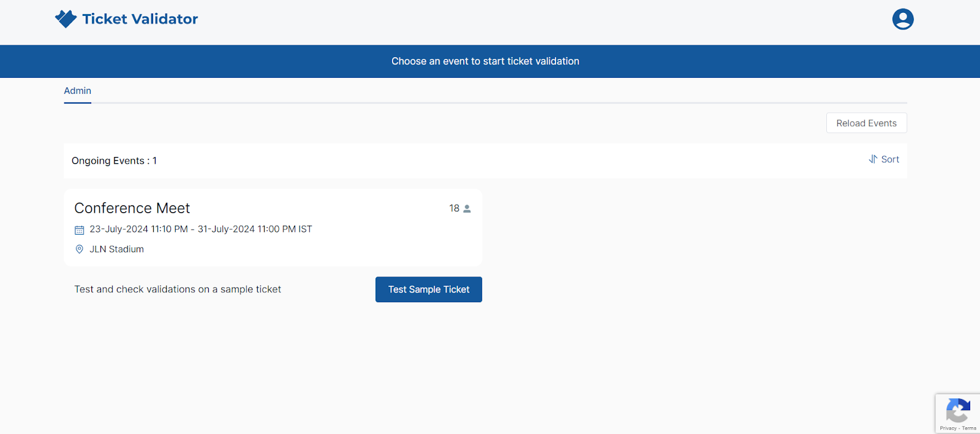Click the Reload Events button
The width and height of the screenshot is (980, 434).
pos(865,123)
